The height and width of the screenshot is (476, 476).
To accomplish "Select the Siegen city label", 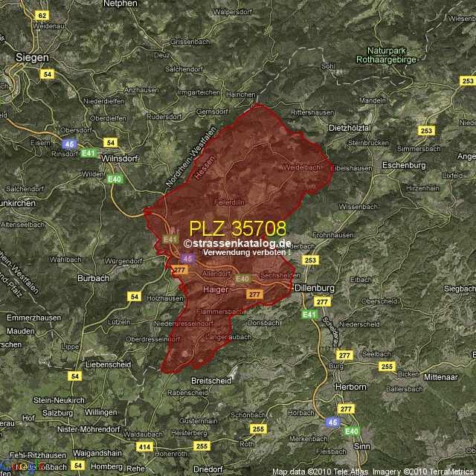I will click(x=32, y=57).
